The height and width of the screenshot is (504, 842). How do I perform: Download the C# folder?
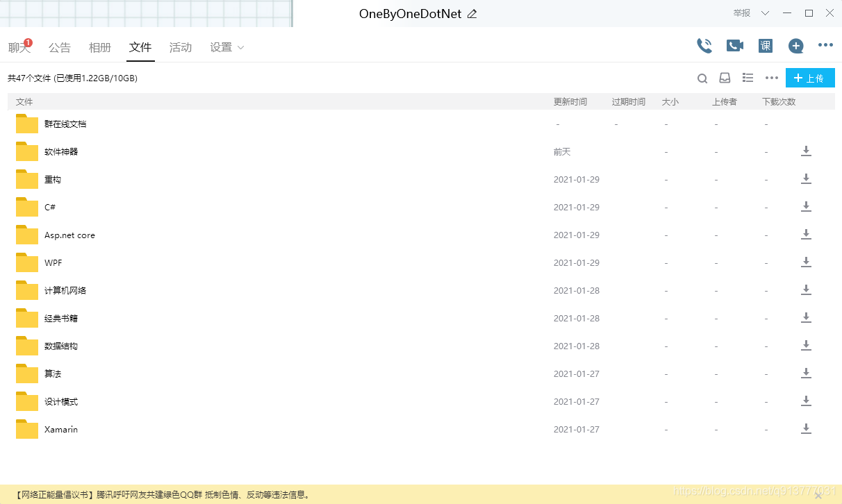(806, 207)
